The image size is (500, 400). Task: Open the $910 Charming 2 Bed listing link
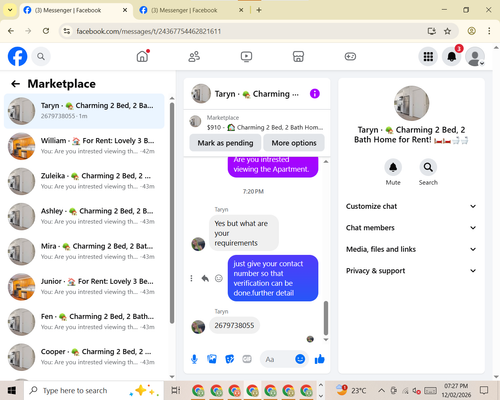(x=257, y=123)
